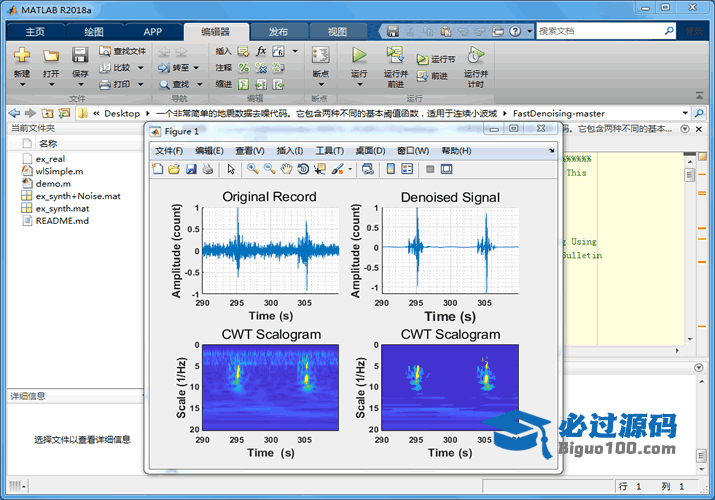The image size is (715, 500).
Task: Switch to the APP tab
Action: 153,31
